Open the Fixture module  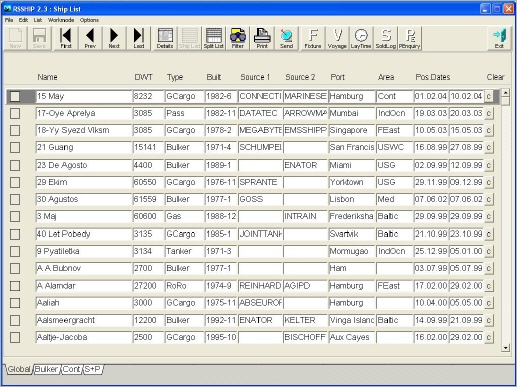pos(313,38)
